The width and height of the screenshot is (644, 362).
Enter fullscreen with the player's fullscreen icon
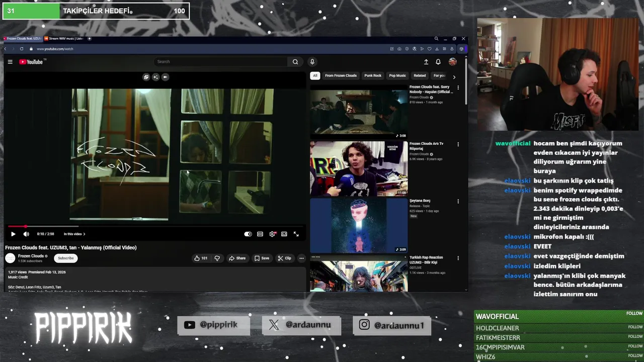(296, 234)
